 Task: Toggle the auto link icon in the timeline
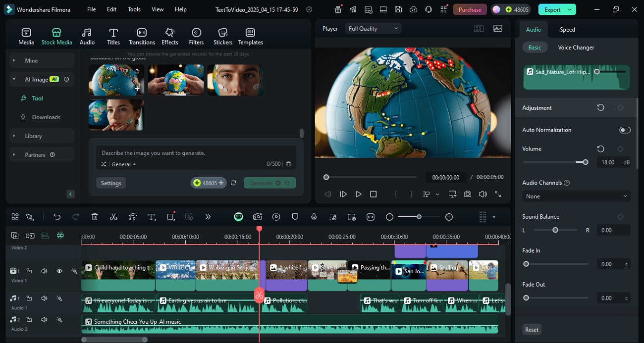30,236
